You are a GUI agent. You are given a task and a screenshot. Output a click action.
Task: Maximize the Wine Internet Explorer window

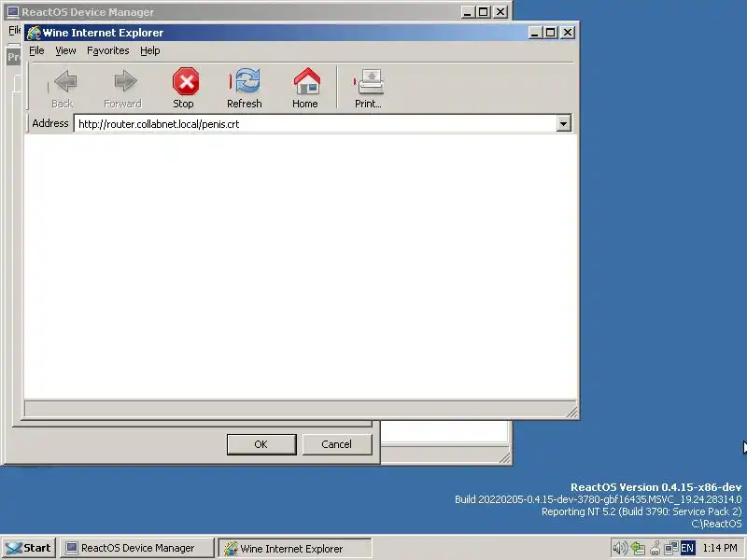pos(550,33)
